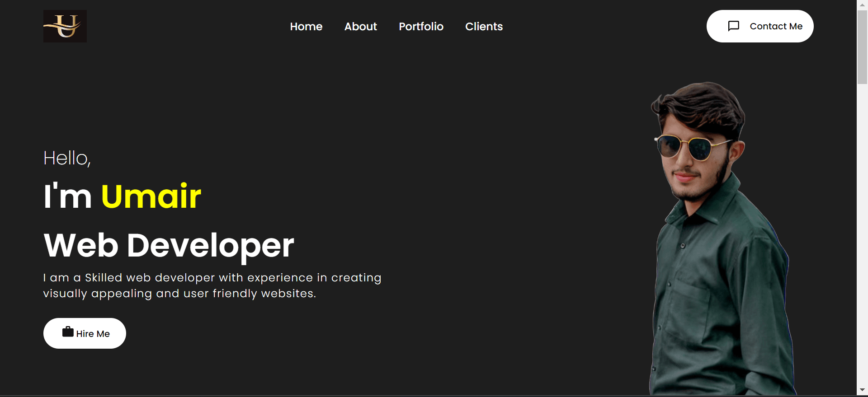The height and width of the screenshot is (397, 868).
Task: Select the Web Developer heading
Action: (169, 245)
